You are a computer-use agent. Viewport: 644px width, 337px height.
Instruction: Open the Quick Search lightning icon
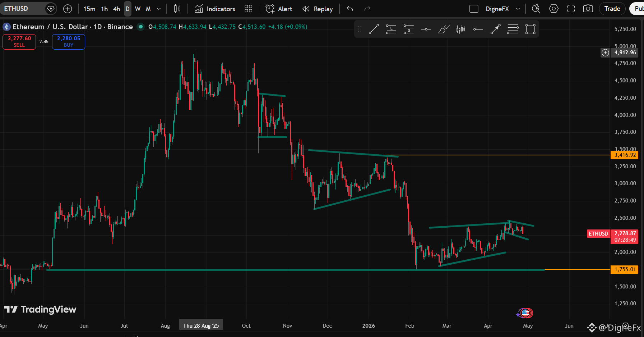tap(536, 9)
